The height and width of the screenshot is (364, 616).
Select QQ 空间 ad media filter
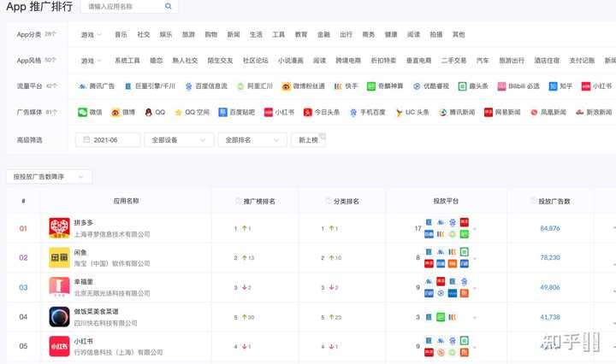point(192,112)
